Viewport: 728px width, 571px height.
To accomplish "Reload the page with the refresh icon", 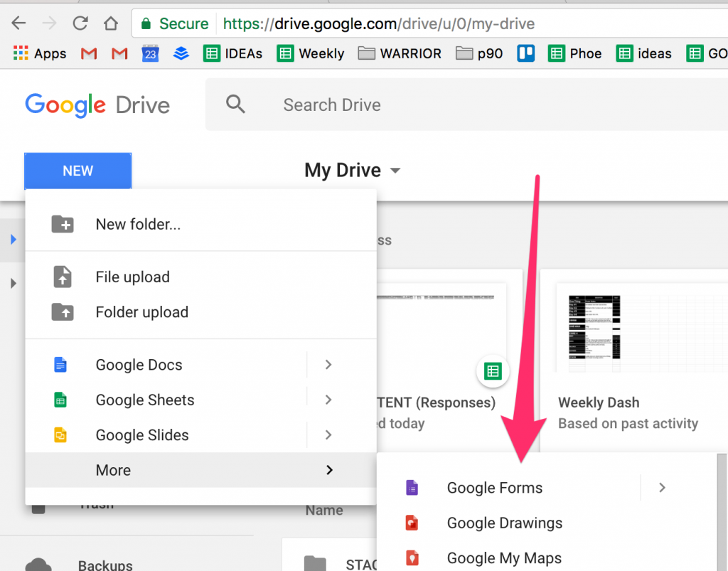I will (80, 23).
